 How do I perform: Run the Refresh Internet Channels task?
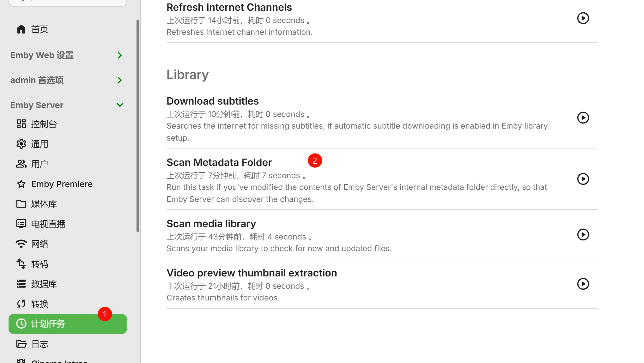[583, 18]
